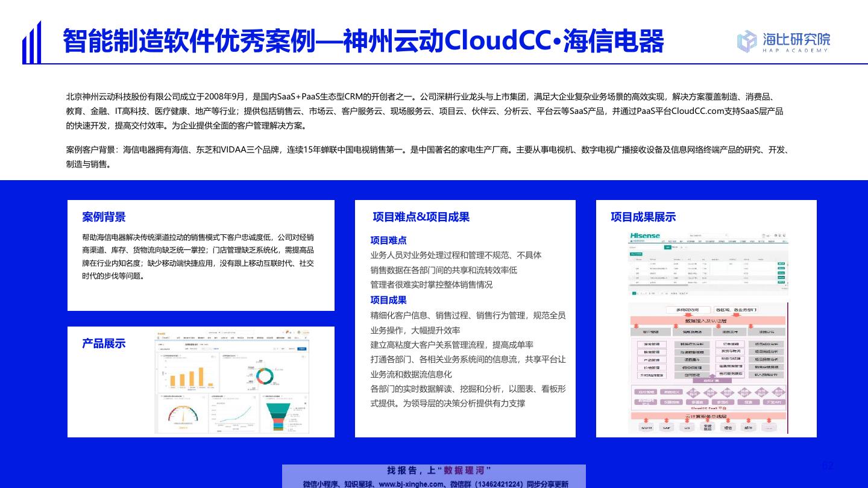Click the line 销售数据在各部门间的共享和流转效率低

(x=444, y=270)
